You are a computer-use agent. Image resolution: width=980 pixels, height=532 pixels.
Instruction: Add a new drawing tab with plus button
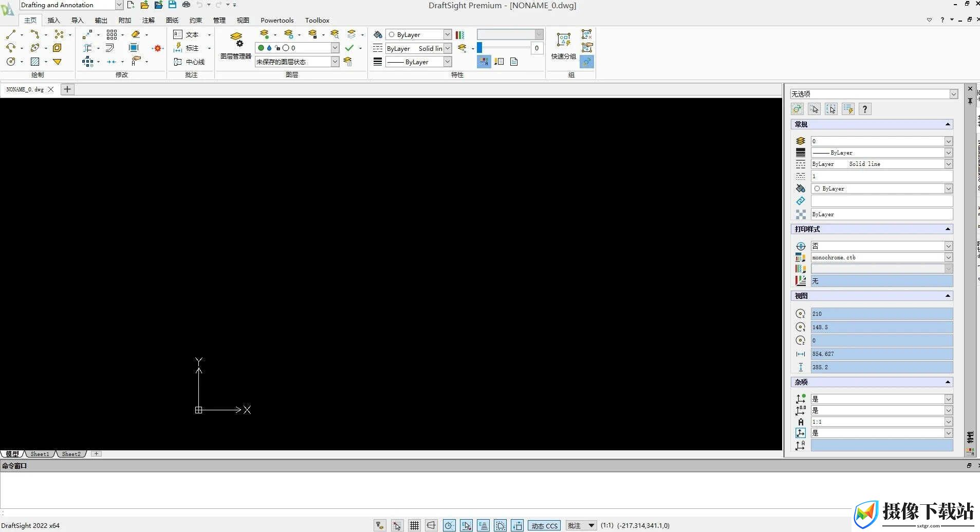coord(67,89)
